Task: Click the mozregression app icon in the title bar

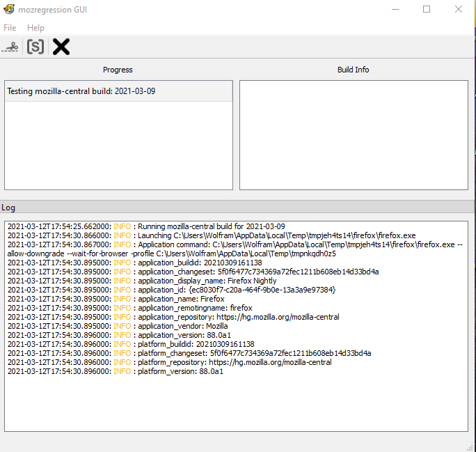Action: click(9, 9)
